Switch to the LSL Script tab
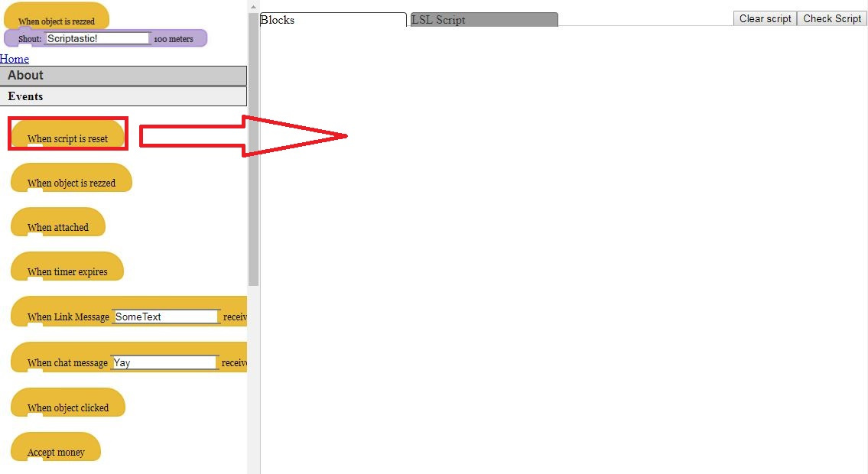The height and width of the screenshot is (474, 868). click(484, 19)
